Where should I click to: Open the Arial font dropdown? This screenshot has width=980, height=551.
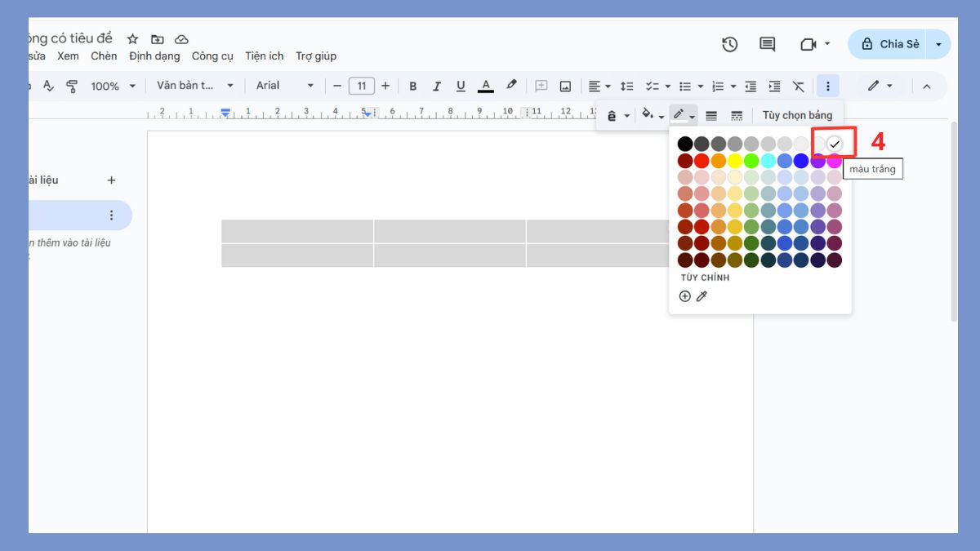coord(284,86)
